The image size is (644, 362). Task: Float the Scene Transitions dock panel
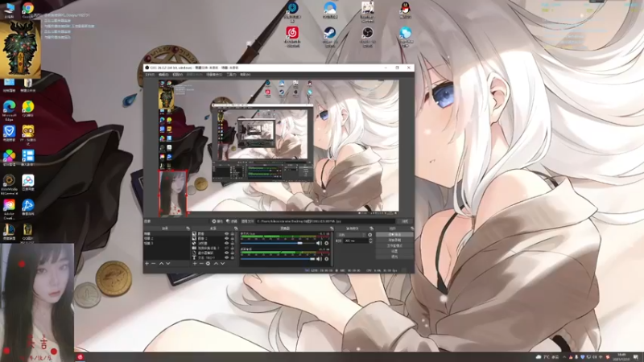[x=372, y=228]
